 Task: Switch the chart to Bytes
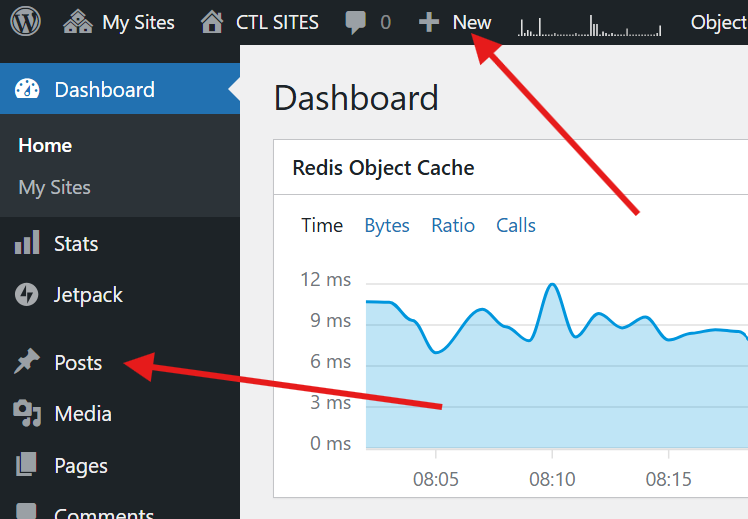pyautogui.click(x=387, y=226)
